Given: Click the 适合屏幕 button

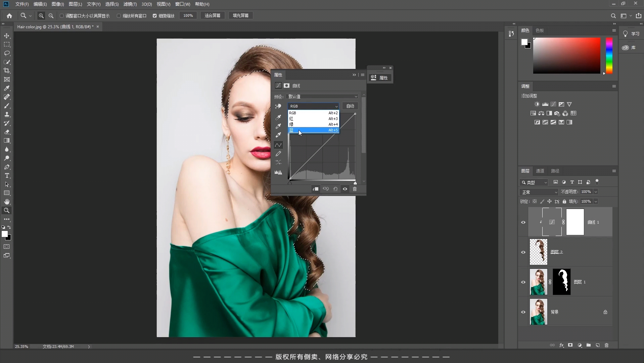Looking at the screenshot, I should 213,16.
